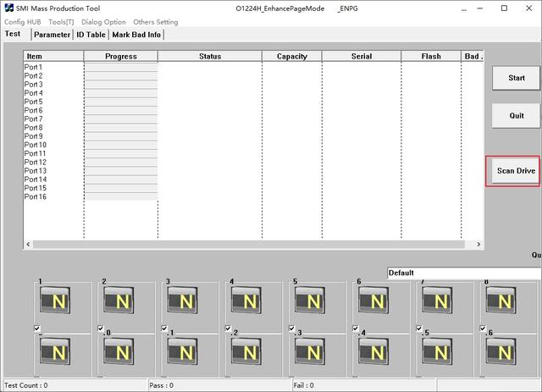542x392 pixels.
Task: Click the Port 8 progress bar
Action: pyautogui.click(x=121, y=128)
